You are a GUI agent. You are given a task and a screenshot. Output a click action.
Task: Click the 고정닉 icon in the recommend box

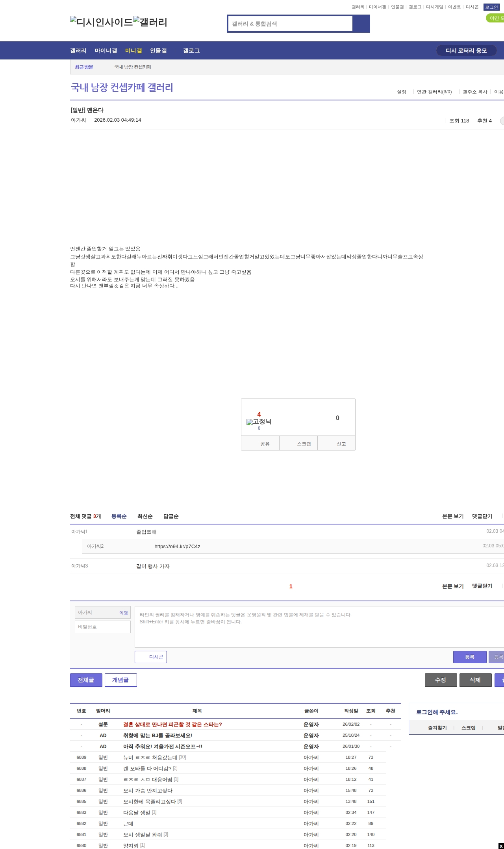(259, 422)
